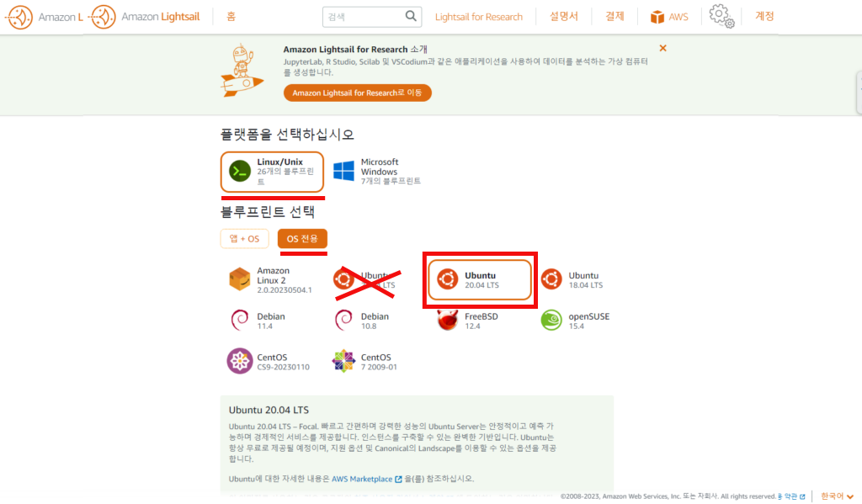Select the Ubuntu 18.04 LTS blueprint
This screenshot has height=504, width=862.
[x=572, y=280]
